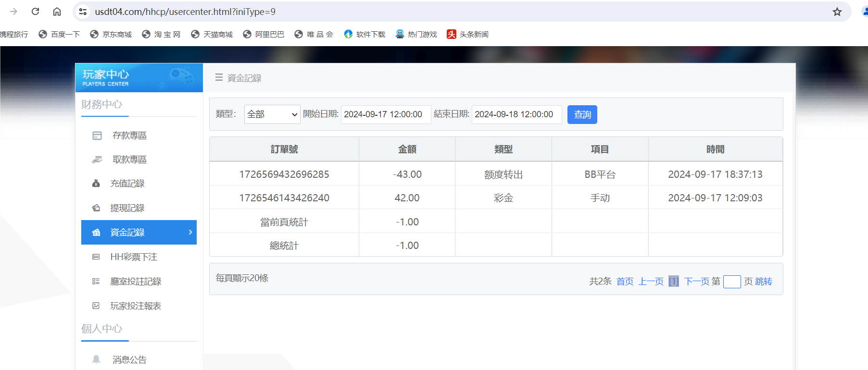Image resolution: width=868 pixels, height=370 pixels.
Task: Click the browser home icon
Action: click(x=57, y=12)
